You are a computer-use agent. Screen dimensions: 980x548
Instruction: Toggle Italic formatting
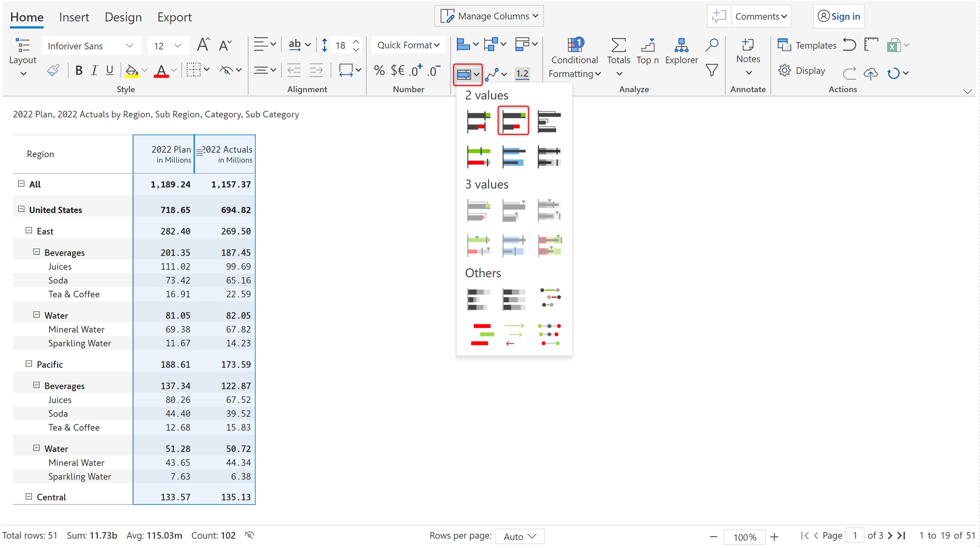(94, 70)
